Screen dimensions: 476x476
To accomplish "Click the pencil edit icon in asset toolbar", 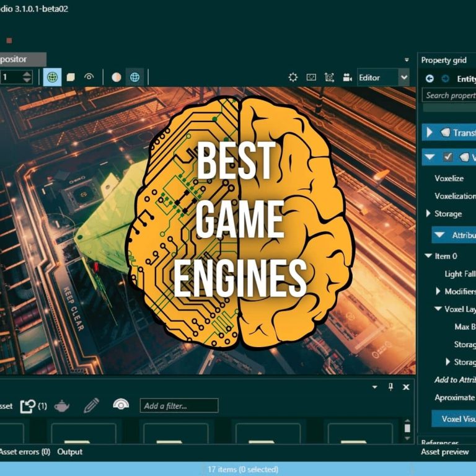I will (91, 406).
